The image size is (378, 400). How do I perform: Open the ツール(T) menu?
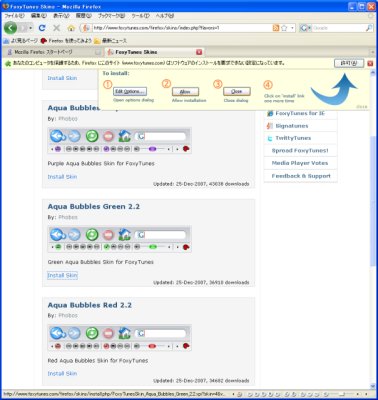[x=140, y=16]
